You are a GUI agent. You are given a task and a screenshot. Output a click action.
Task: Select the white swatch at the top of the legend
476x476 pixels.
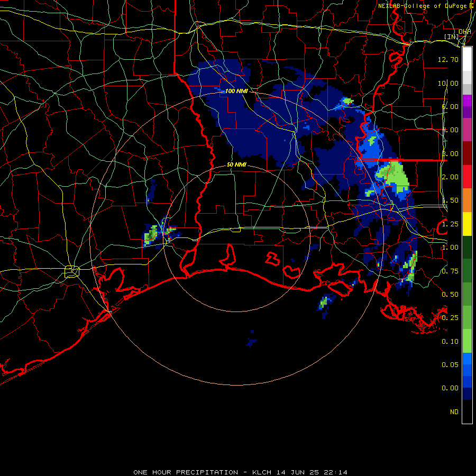467,59
